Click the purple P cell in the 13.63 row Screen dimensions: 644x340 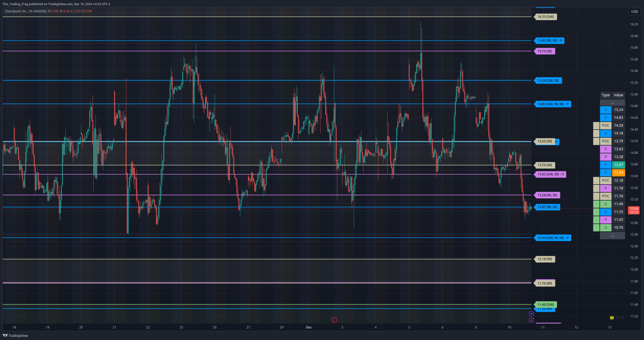pos(606,149)
